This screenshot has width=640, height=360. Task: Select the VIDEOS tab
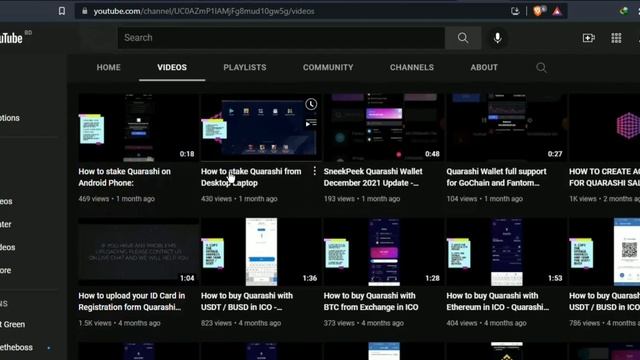click(x=172, y=67)
